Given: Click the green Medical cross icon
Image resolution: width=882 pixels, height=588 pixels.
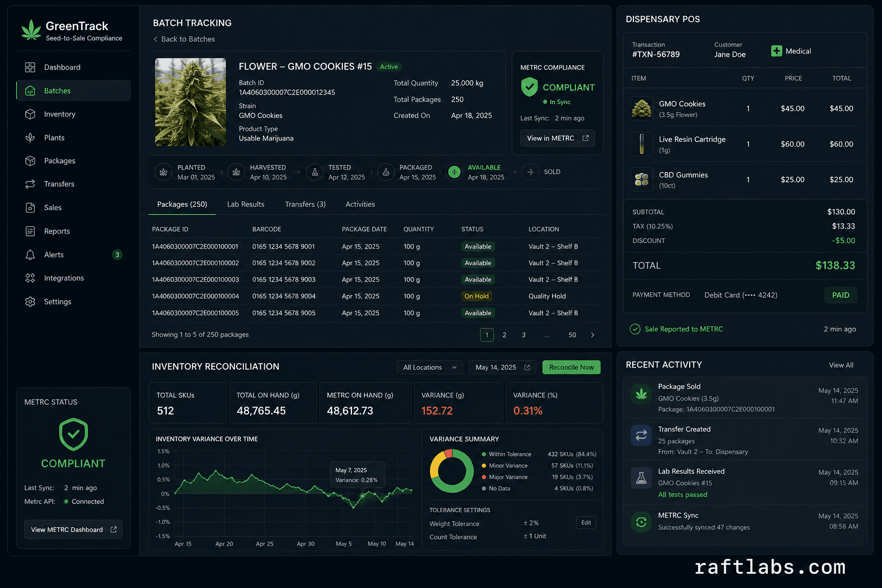Looking at the screenshot, I should 776,51.
